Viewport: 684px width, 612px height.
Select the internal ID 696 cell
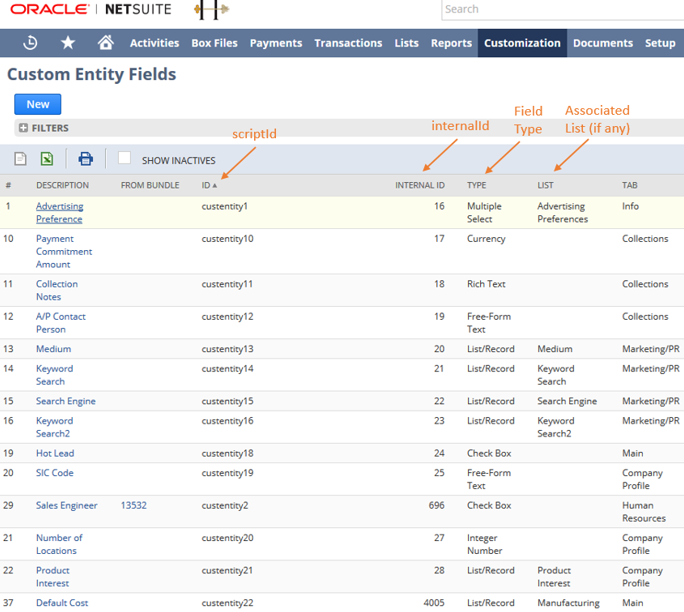[436, 505]
